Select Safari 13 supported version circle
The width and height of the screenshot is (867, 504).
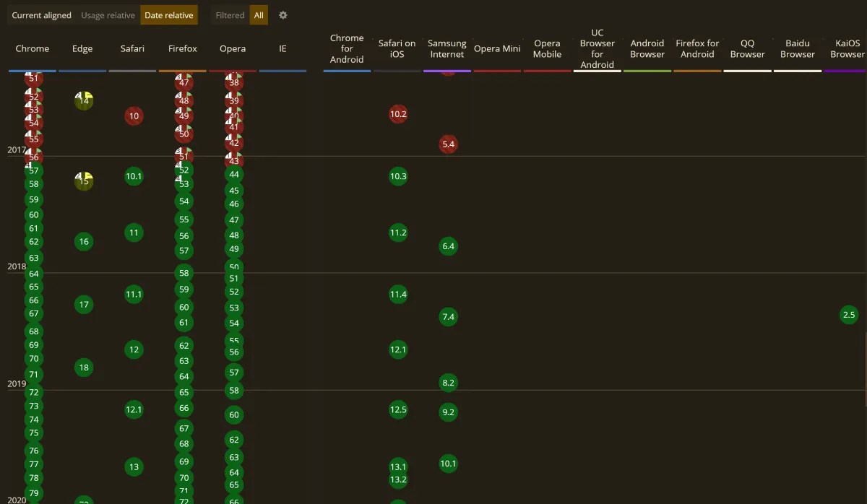[x=134, y=467]
